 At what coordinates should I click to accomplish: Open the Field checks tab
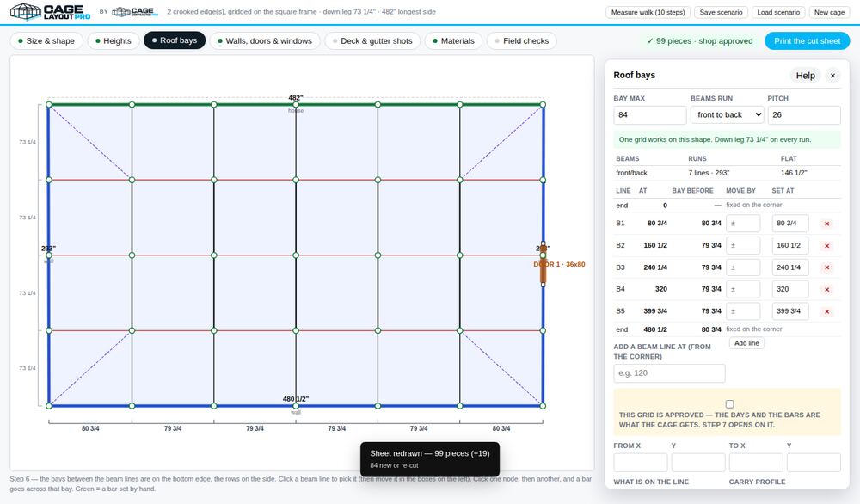click(522, 40)
